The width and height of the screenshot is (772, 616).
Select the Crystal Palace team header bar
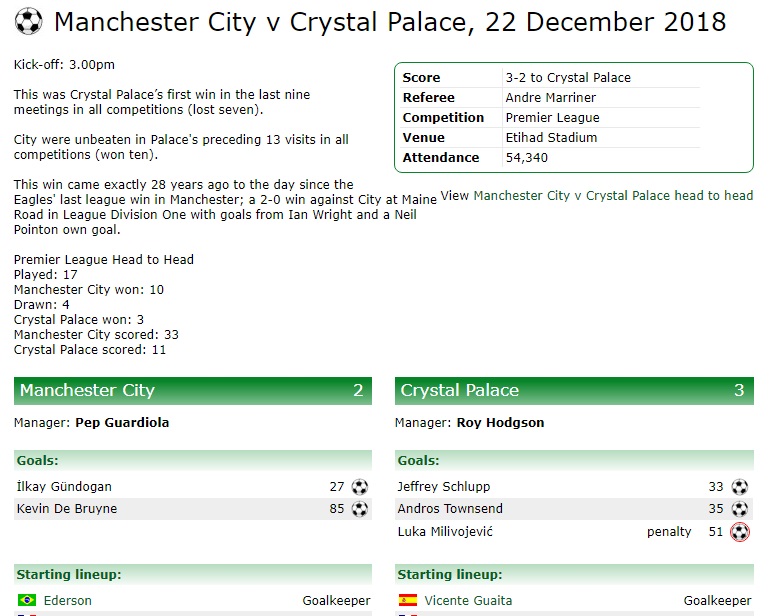click(x=574, y=391)
